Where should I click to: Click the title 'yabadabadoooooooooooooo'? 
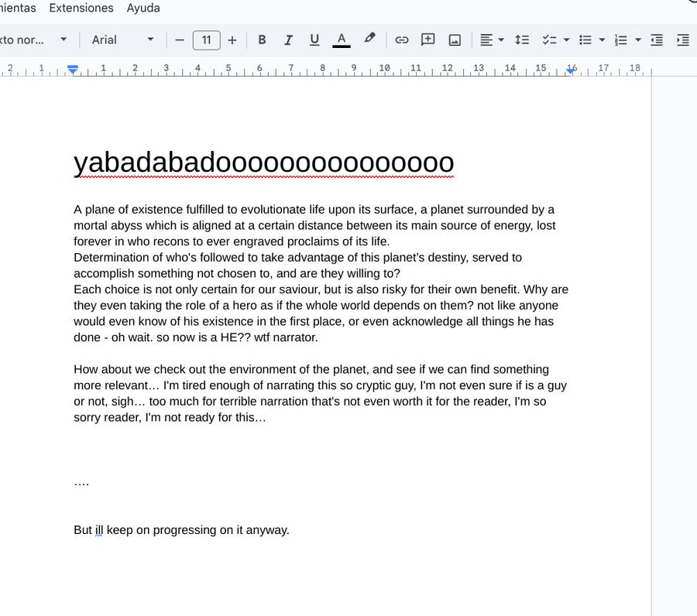tap(263, 163)
